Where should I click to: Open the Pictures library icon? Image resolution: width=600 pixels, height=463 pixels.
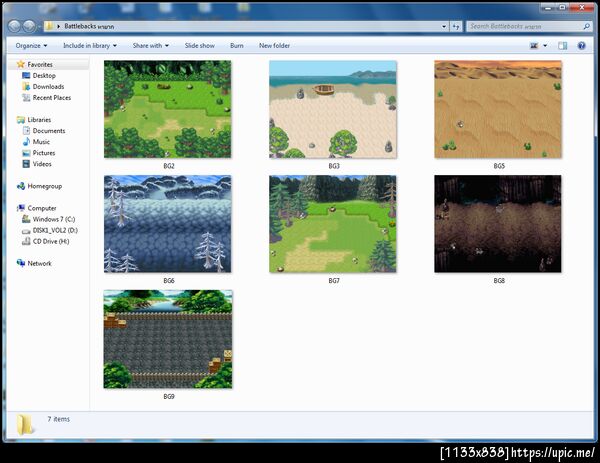[x=26, y=153]
